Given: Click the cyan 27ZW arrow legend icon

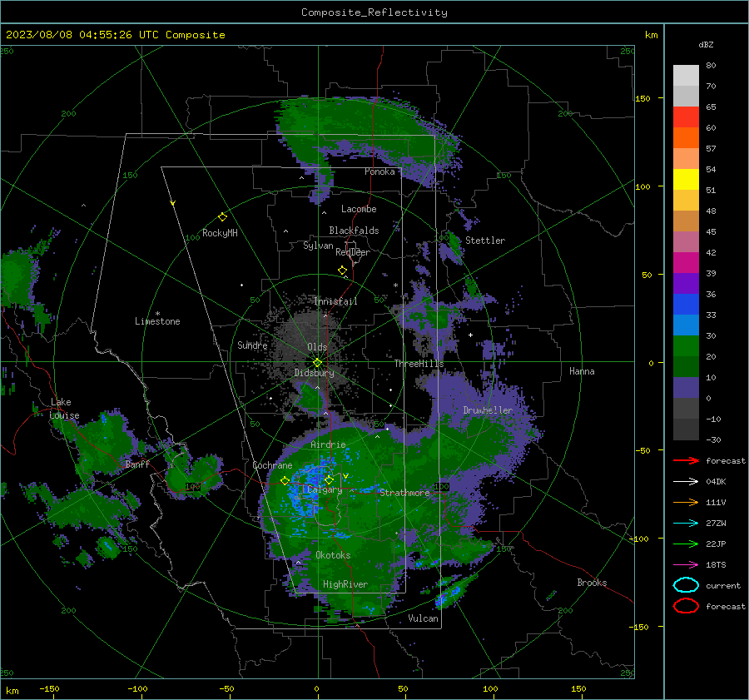Looking at the screenshot, I should (x=686, y=524).
